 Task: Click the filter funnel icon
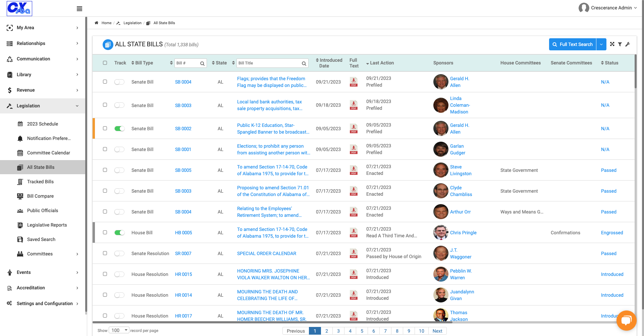click(620, 44)
